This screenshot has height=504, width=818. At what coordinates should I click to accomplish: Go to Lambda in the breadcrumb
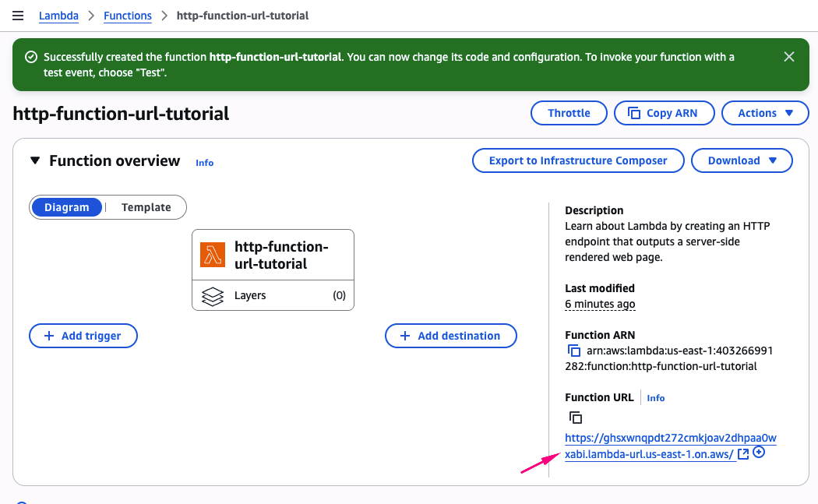[60, 16]
